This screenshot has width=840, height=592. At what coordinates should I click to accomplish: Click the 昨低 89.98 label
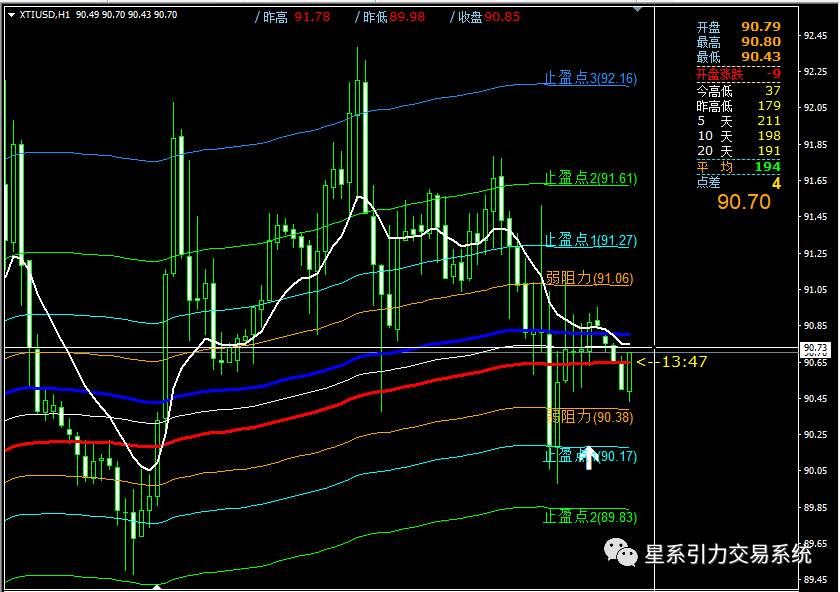tap(390, 17)
